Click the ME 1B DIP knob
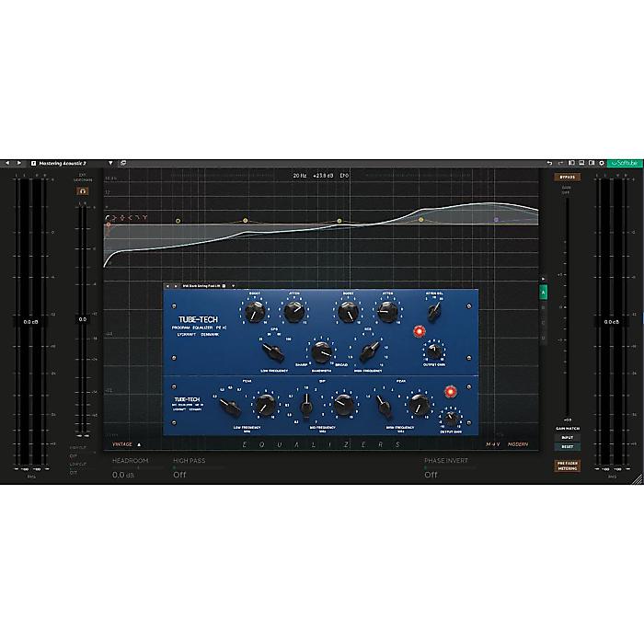 coord(344,404)
